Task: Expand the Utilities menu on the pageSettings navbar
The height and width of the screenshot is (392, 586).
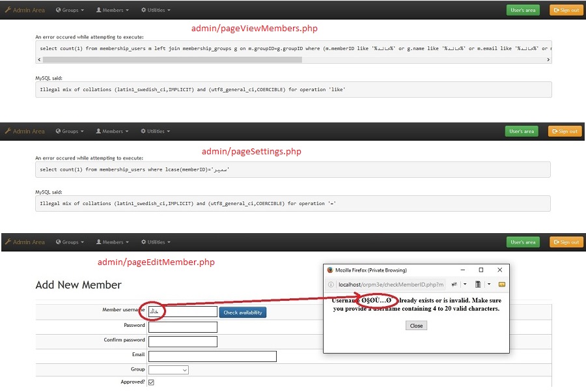Action: click(155, 131)
